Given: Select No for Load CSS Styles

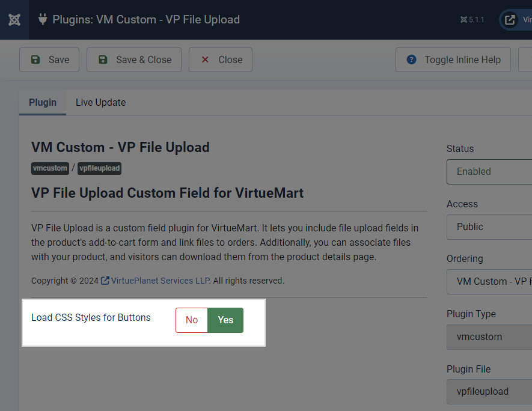Looking at the screenshot, I should [192, 320].
